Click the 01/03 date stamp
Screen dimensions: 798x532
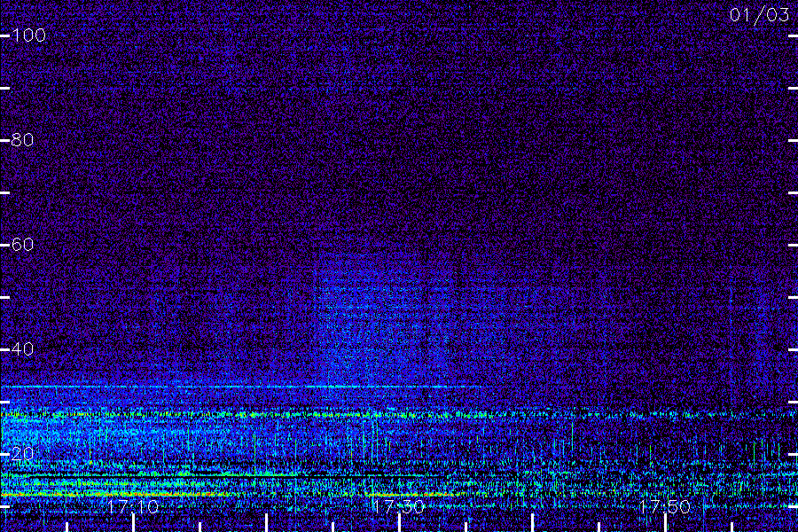tap(759, 15)
